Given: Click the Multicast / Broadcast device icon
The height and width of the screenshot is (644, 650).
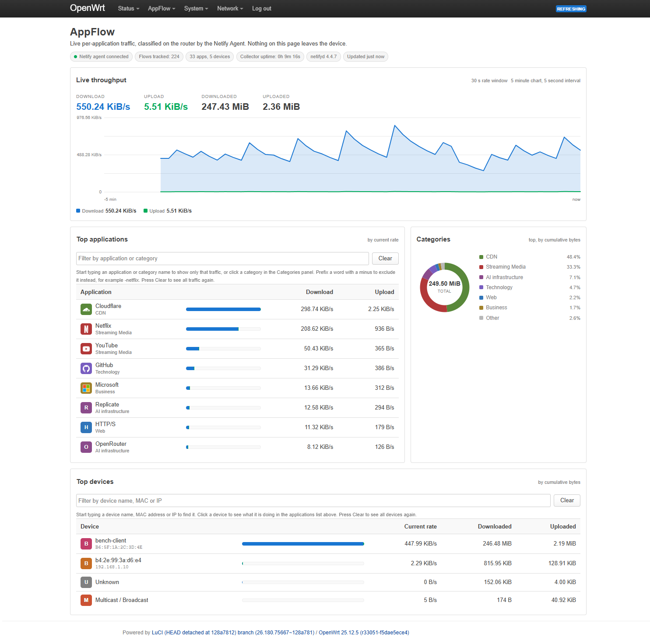Looking at the screenshot, I should pos(86,600).
